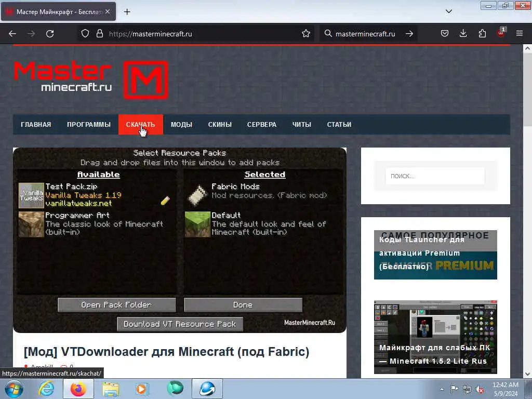Go back with the browser back arrow

[x=12, y=34]
